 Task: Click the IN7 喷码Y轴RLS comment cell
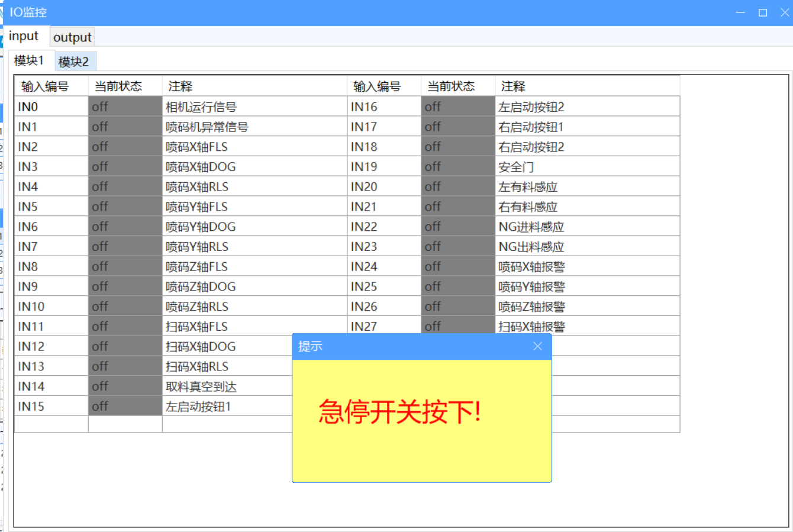tap(254, 247)
